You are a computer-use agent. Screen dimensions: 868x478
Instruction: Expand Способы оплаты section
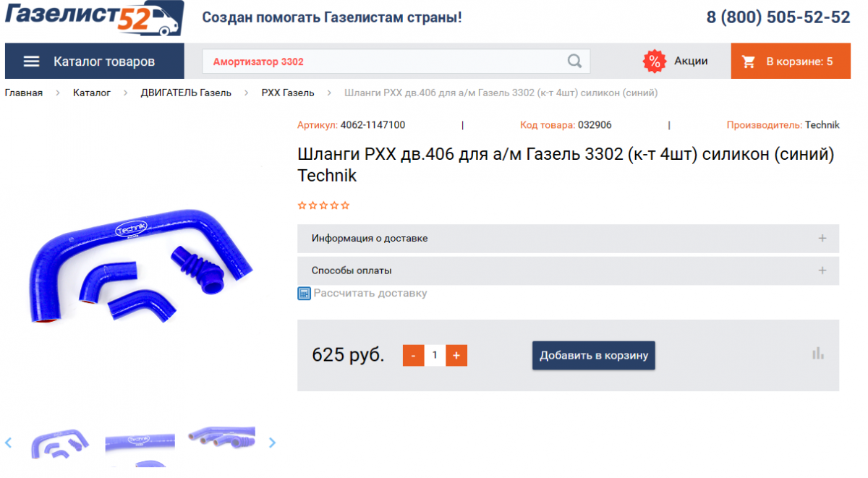click(x=568, y=270)
